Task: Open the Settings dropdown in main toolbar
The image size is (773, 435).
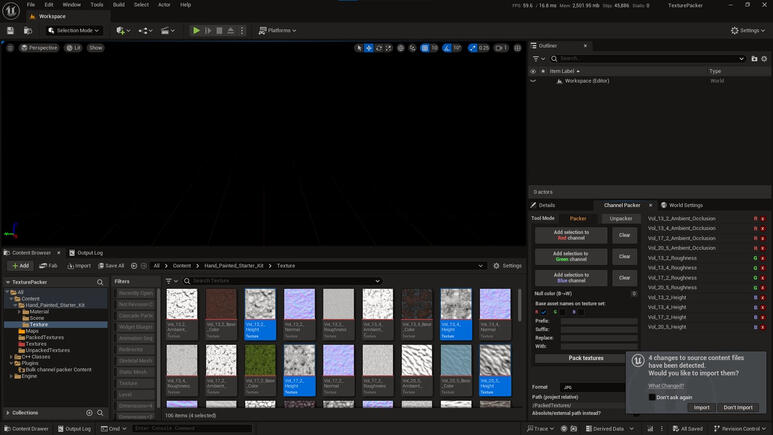Action: point(748,31)
